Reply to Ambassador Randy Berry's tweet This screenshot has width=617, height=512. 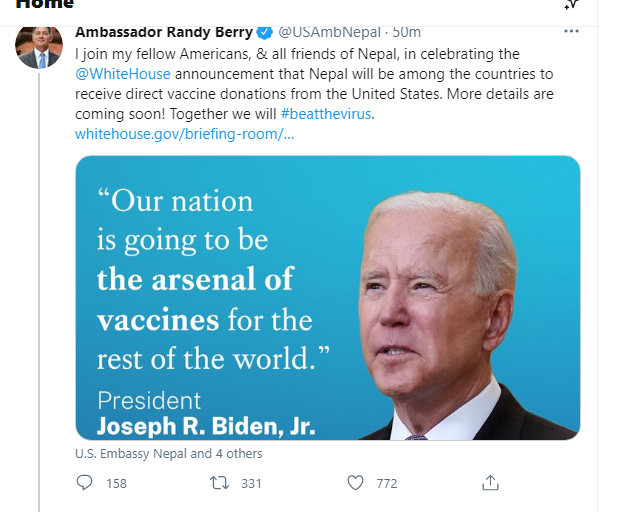85,483
